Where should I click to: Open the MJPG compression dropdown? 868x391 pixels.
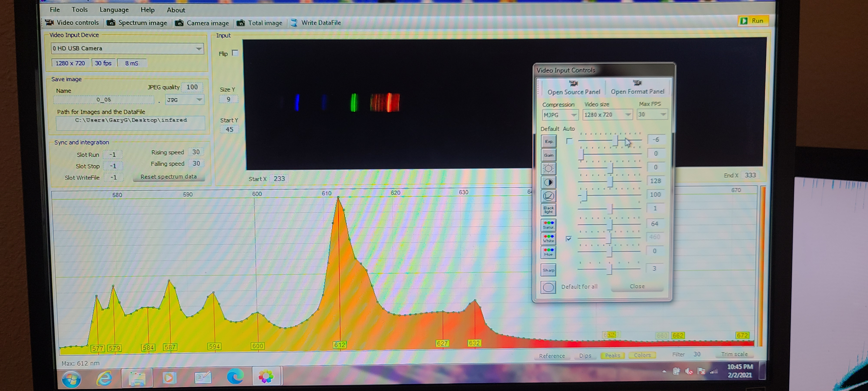click(573, 115)
